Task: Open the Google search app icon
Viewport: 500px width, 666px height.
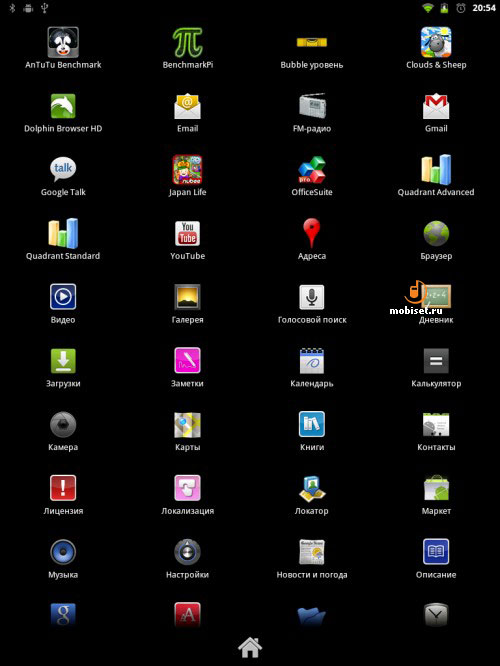Action: point(63,615)
